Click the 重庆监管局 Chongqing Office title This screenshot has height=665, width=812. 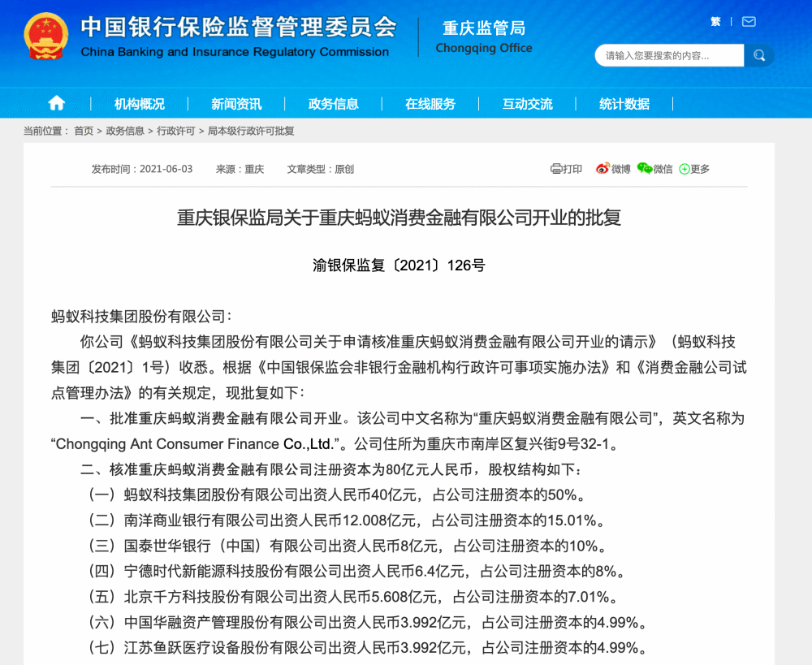click(x=484, y=37)
